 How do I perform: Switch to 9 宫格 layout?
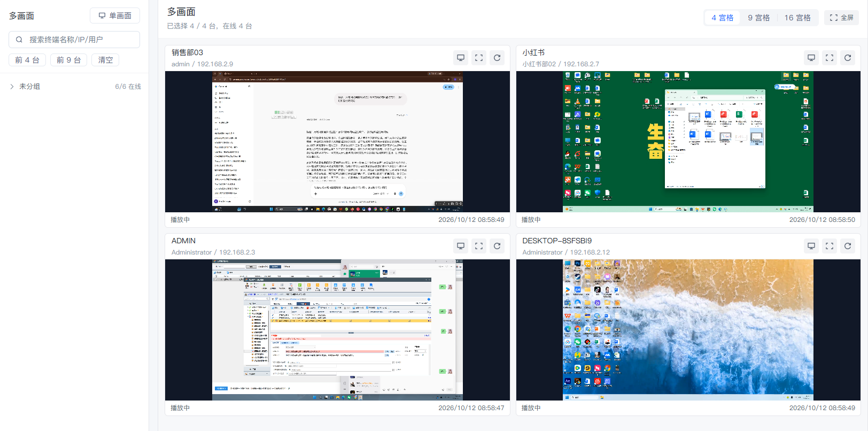[759, 18]
